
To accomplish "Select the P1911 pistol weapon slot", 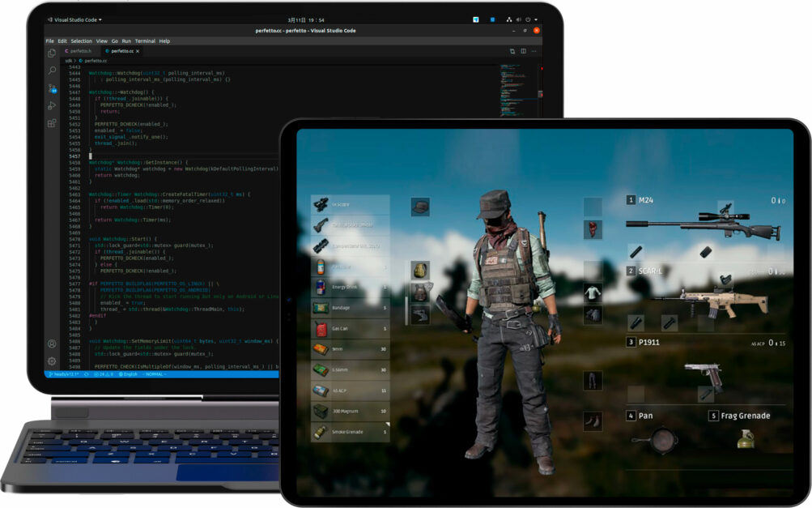I will (707, 369).
